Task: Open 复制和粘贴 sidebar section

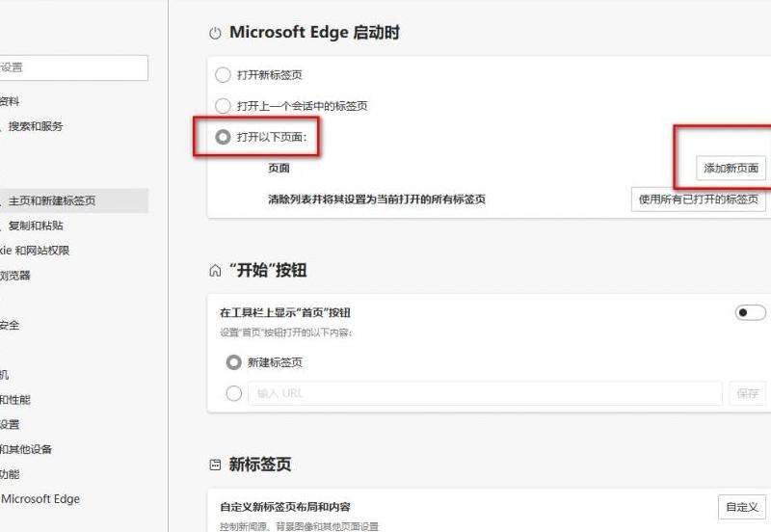Action: (x=36, y=226)
